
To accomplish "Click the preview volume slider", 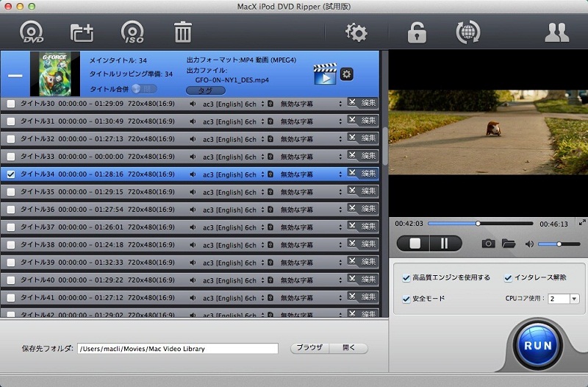I will (559, 244).
